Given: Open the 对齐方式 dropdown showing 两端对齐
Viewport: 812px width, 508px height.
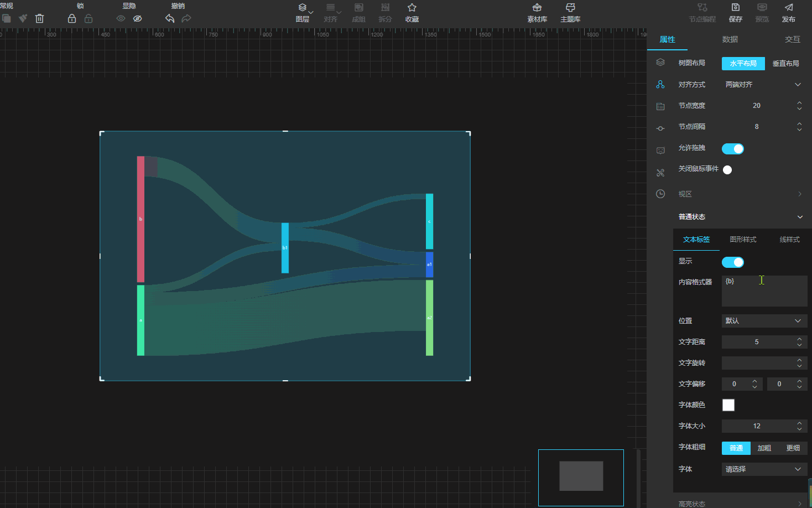Looking at the screenshot, I should (764, 85).
